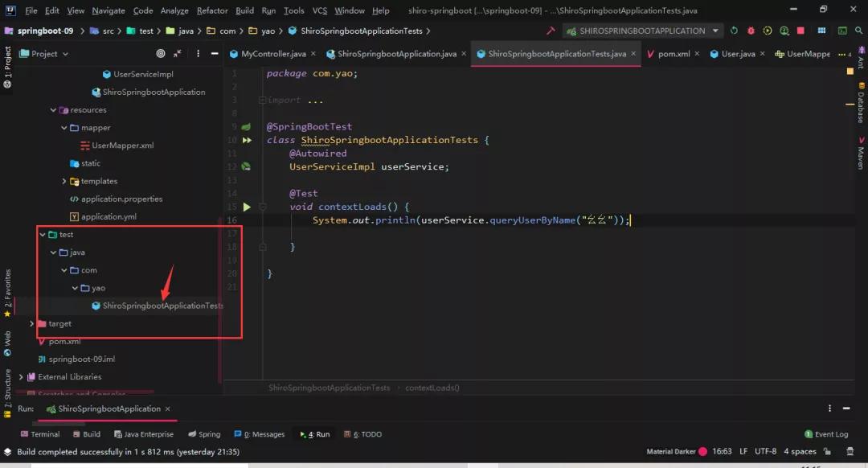Collapse the mapper folder
Screen dimensions: 868x468
pos(64,128)
